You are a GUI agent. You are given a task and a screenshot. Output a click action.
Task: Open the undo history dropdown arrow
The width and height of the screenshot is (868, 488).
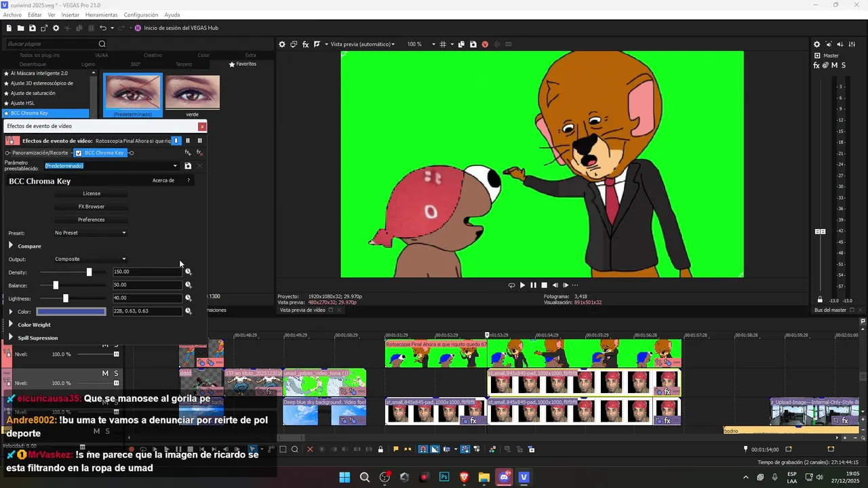pos(112,28)
